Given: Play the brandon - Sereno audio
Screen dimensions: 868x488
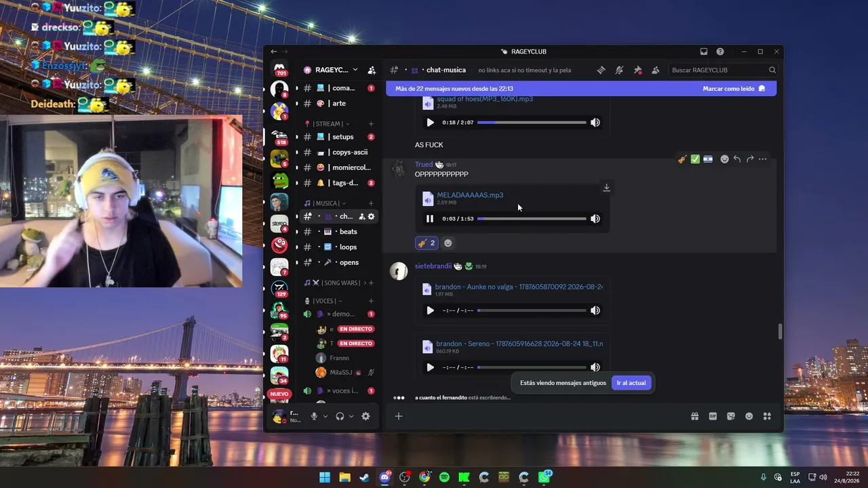Looking at the screenshot, I should 430,367.
